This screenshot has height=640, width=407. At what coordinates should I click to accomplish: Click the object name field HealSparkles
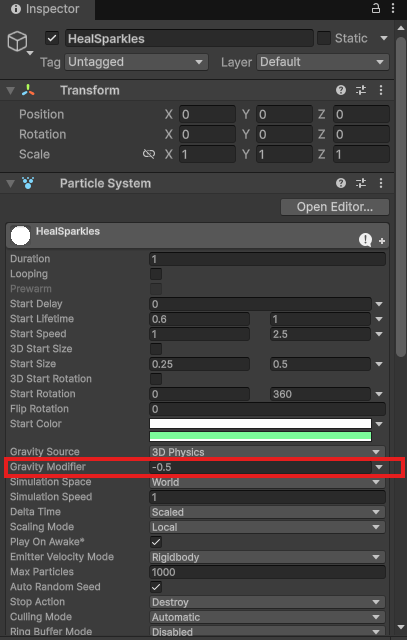pyautogui.click(x=189, y=38)
